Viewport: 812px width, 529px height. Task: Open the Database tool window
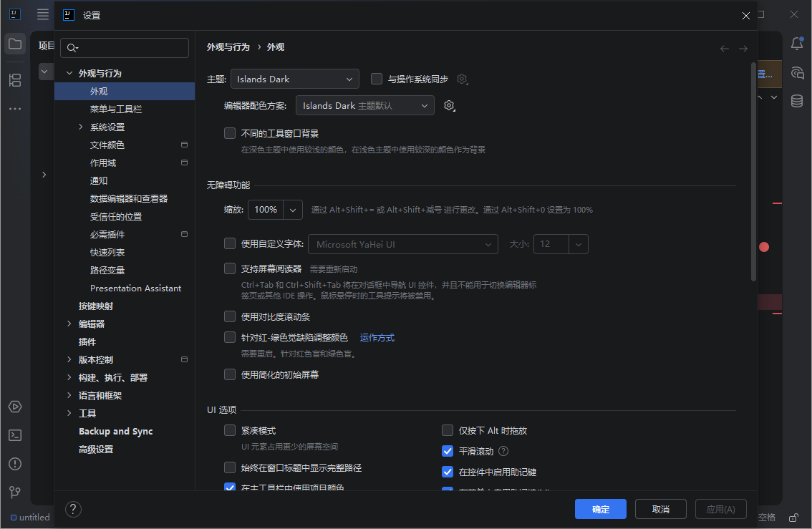coord(797,100)
